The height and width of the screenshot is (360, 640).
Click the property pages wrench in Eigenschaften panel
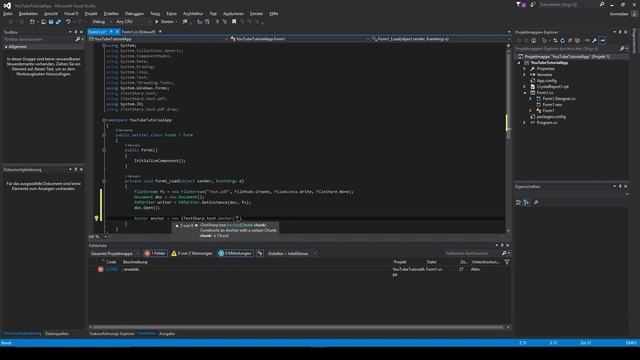536,202
